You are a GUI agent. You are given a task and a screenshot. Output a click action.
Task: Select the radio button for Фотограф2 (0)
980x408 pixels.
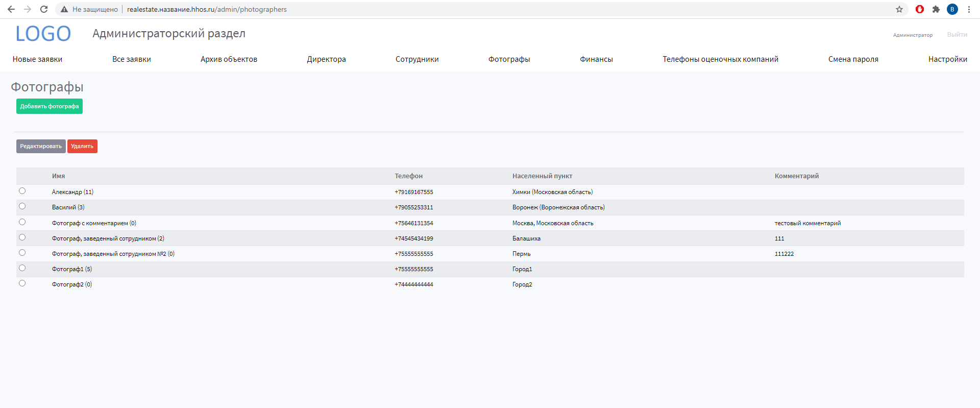[22, 283]
